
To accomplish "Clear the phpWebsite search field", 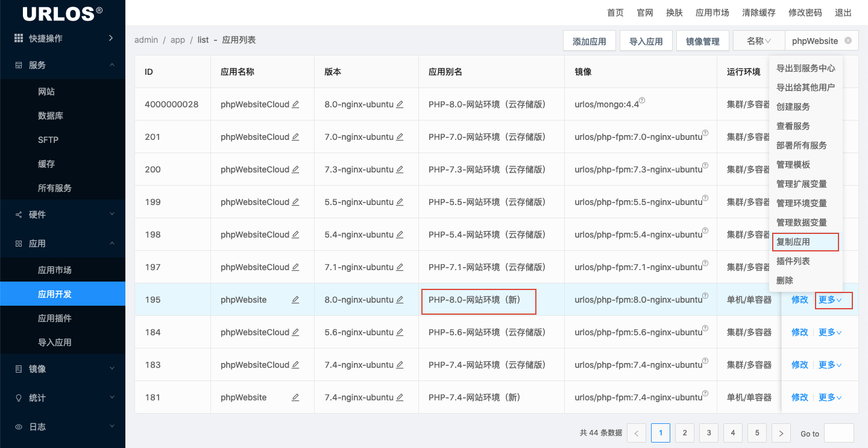I will pos(848,41).
